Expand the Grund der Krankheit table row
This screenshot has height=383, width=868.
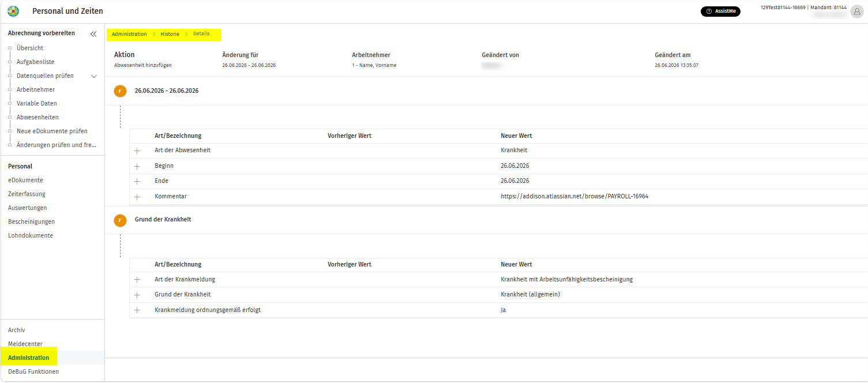click(x=137, y=295)
